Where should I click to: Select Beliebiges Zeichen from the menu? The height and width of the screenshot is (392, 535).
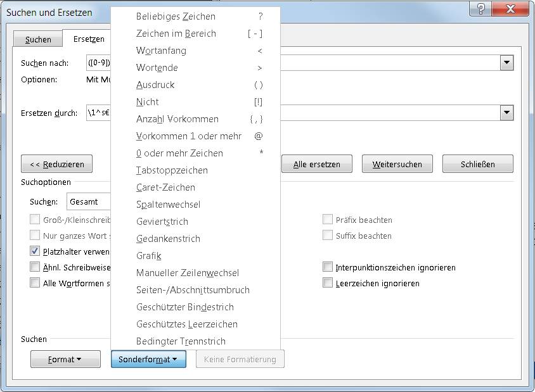tap(176, 16)
